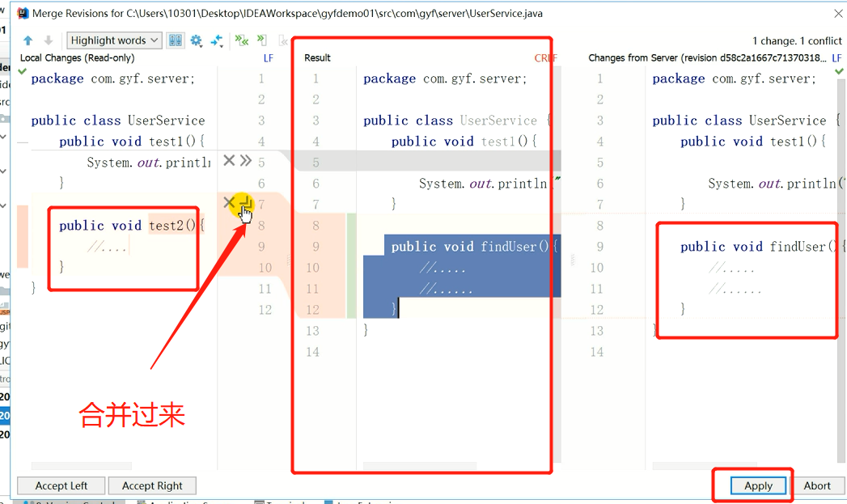Accept the left change at line 5
The image size is (847, 504).
click(246, 160)
